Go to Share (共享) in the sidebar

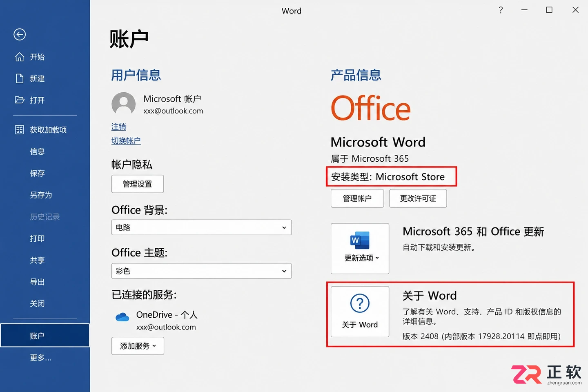pos(37,260)
